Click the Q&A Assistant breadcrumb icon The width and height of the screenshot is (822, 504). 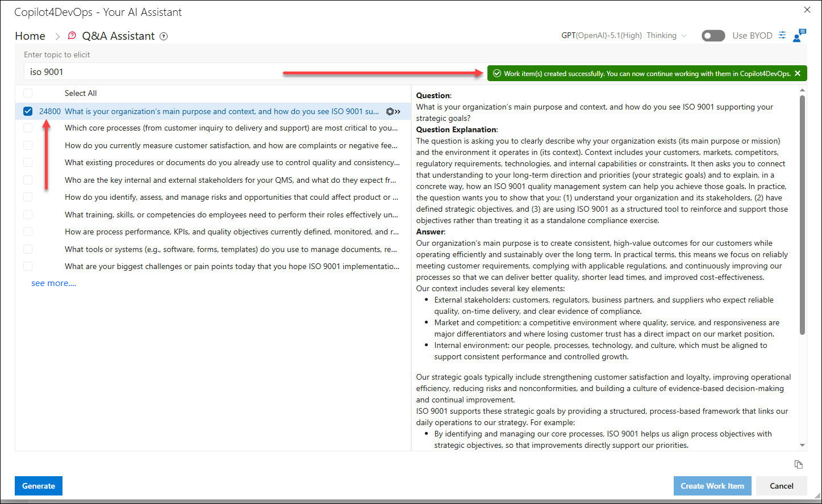click(72, 36)
